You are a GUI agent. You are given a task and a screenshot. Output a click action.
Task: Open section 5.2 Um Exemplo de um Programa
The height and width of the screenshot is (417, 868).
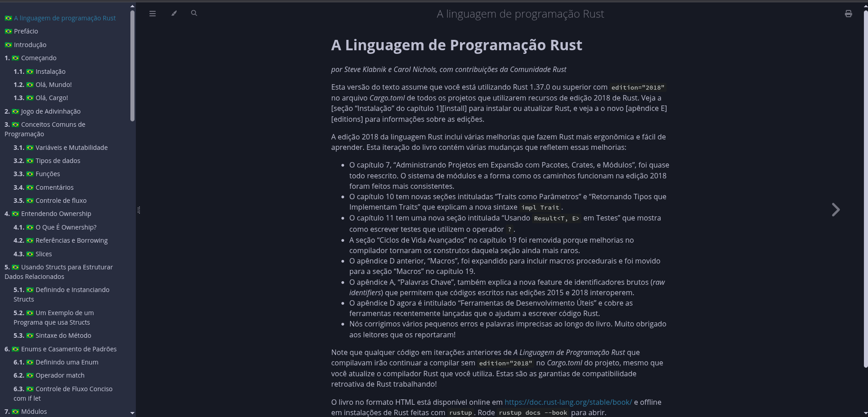coord(54,317)
